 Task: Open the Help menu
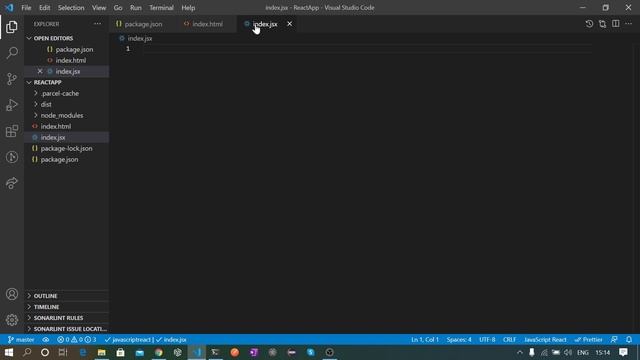coord(188,8)
